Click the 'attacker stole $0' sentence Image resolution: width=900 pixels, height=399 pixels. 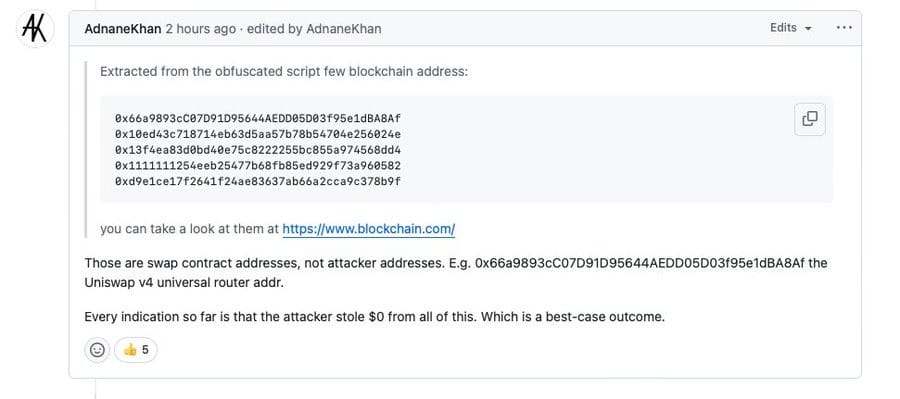pos(374,317)
